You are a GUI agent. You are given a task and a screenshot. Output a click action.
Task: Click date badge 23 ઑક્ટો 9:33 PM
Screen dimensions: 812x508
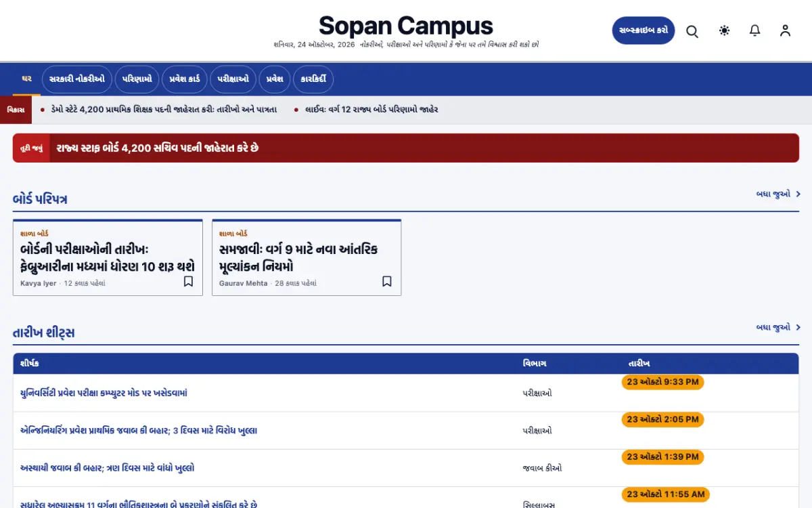pyautogui.click(x=663, y=382)
